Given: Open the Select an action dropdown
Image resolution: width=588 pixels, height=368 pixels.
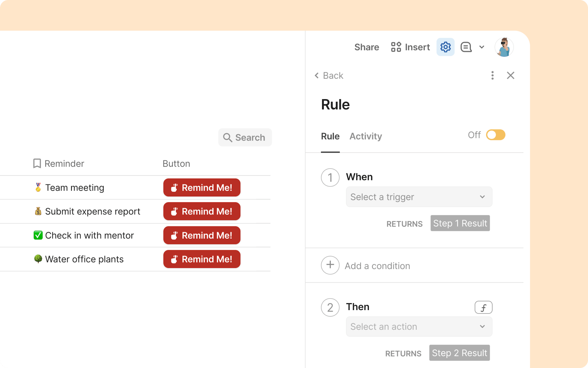Looking at the screenshot, I should [x=419, y=326].
